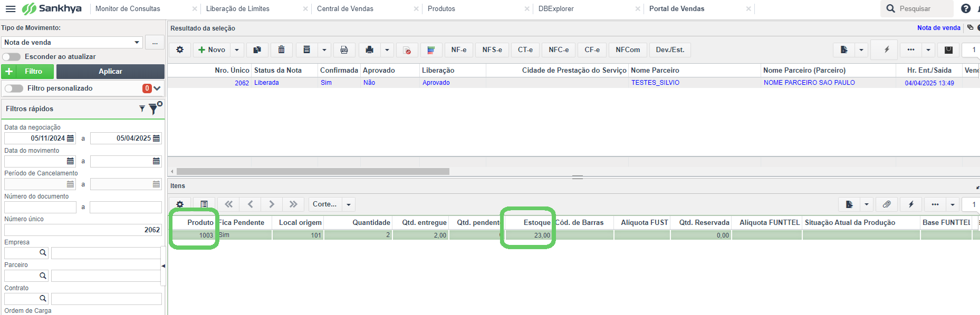Image resolution: width=980 pixels, height=315 pixels.
Task: Open calendar for negotiation start date
Action: [x=71, y=138]
